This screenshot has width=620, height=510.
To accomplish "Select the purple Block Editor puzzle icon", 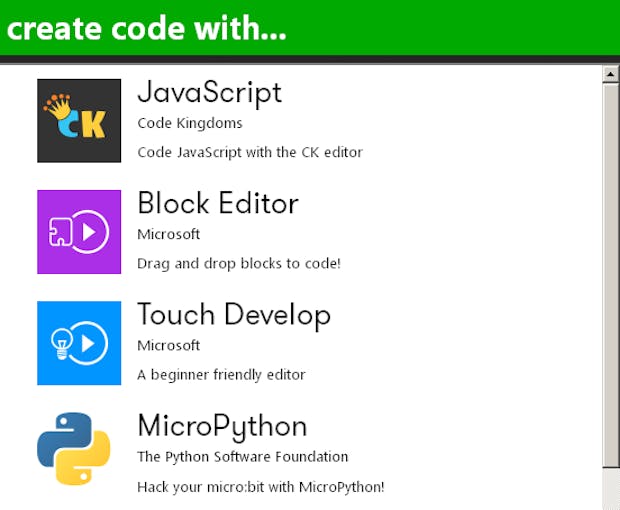I will point(79,232).
